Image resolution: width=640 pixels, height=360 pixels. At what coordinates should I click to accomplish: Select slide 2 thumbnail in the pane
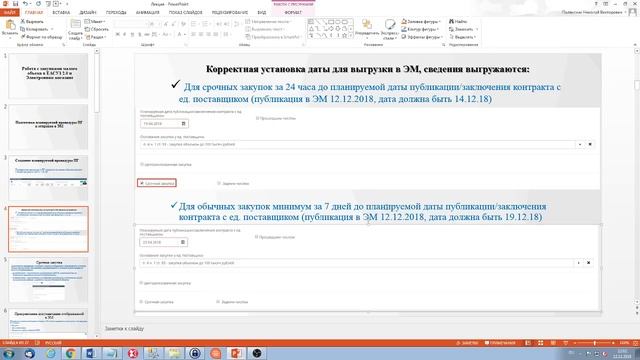tap(48, 127)
